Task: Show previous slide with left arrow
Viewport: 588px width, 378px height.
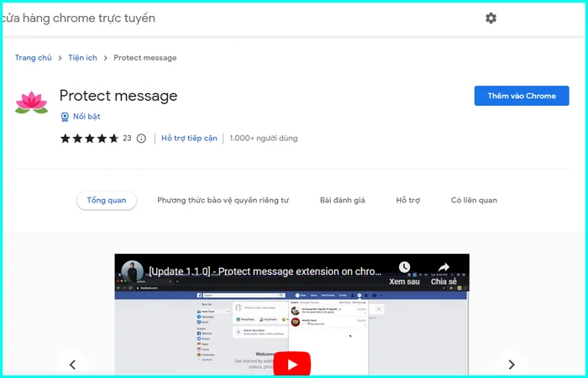Action: pos(73,364)
